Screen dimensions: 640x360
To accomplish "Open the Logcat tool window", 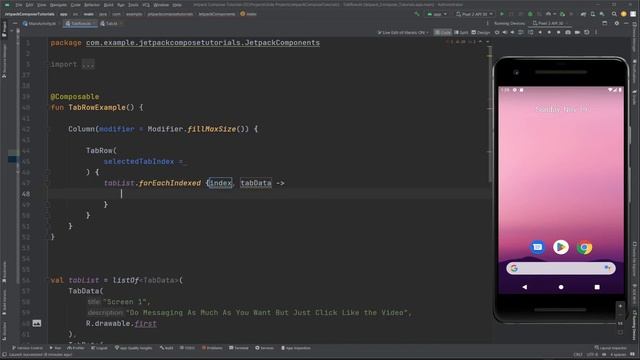I will click(99, 348).
